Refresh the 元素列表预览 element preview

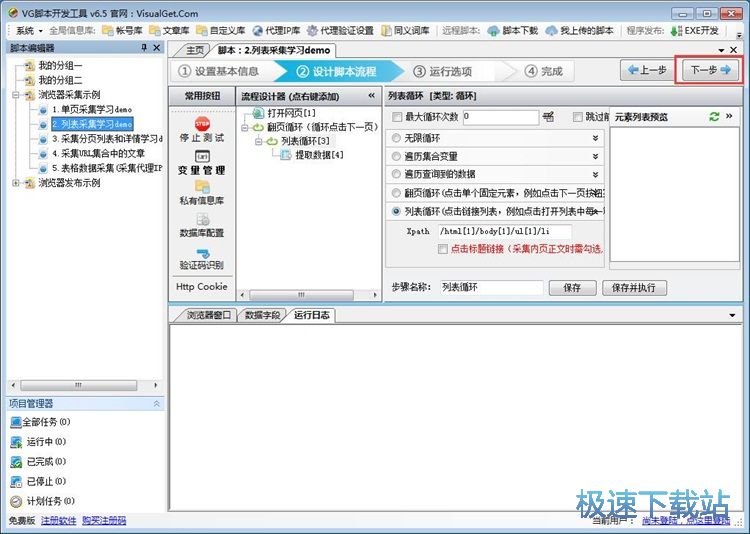click(x=714, y=117)
